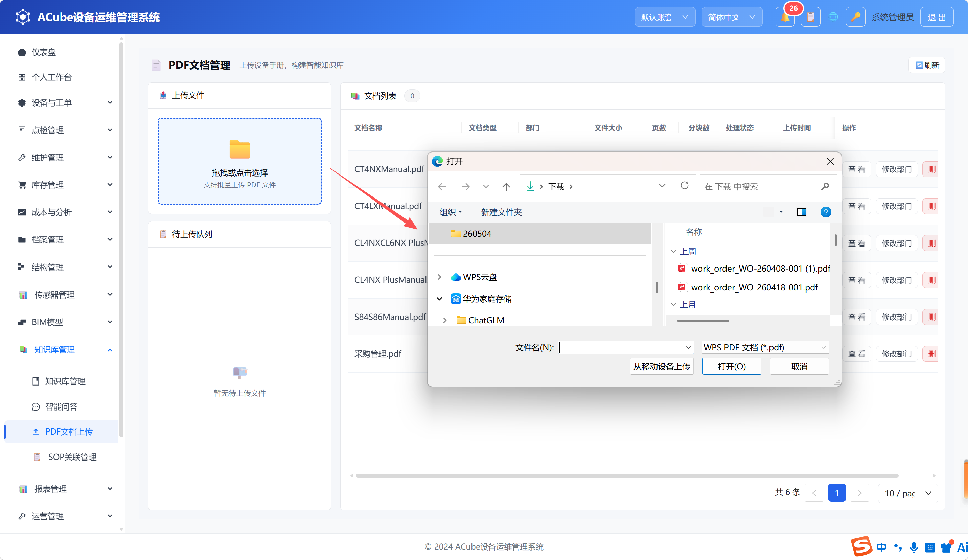This screenshot has width=968, height=560.
Task: Open the 默认账套 dropdown
Action: (665, 17)
